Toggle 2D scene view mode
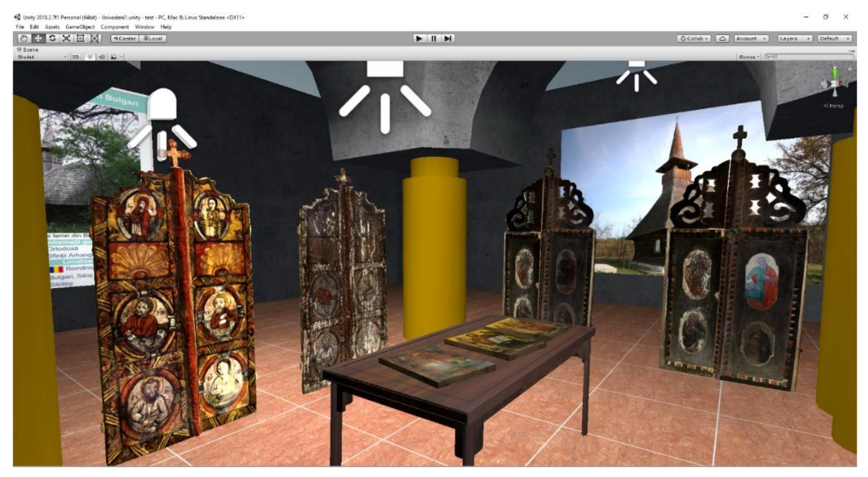Screen dimensions: 868x477 click(75, 57)
